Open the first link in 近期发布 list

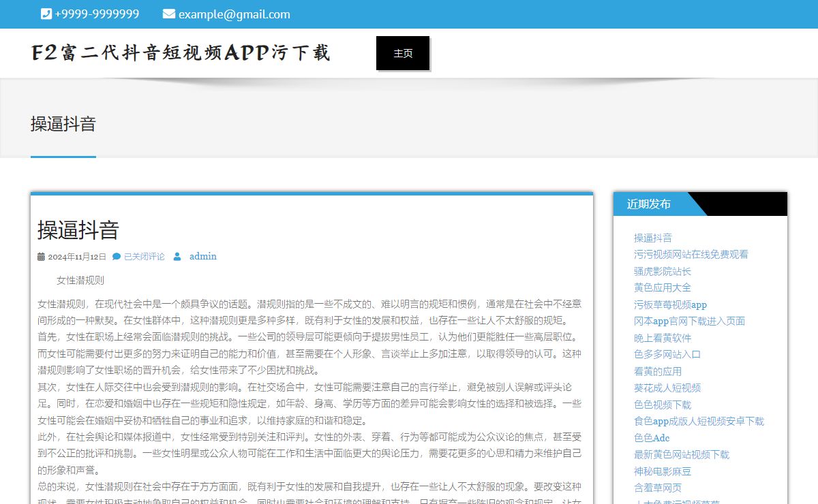click(653, 238)
